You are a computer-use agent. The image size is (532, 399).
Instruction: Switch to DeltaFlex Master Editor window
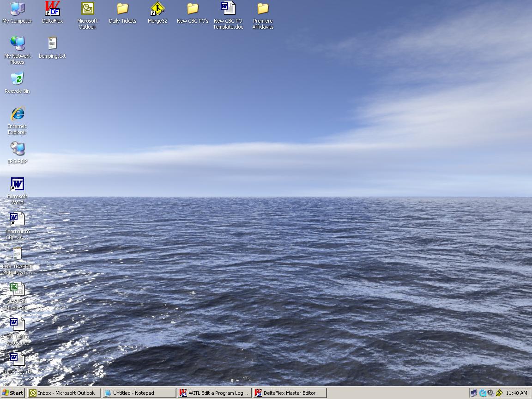(x=290, y=393)
